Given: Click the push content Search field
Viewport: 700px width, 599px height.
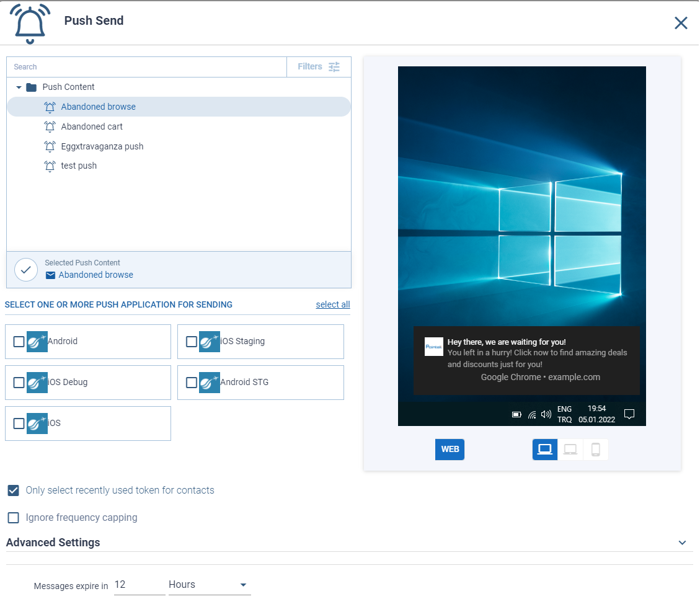Looking at the screenshot, I should (x=146, y=67).
